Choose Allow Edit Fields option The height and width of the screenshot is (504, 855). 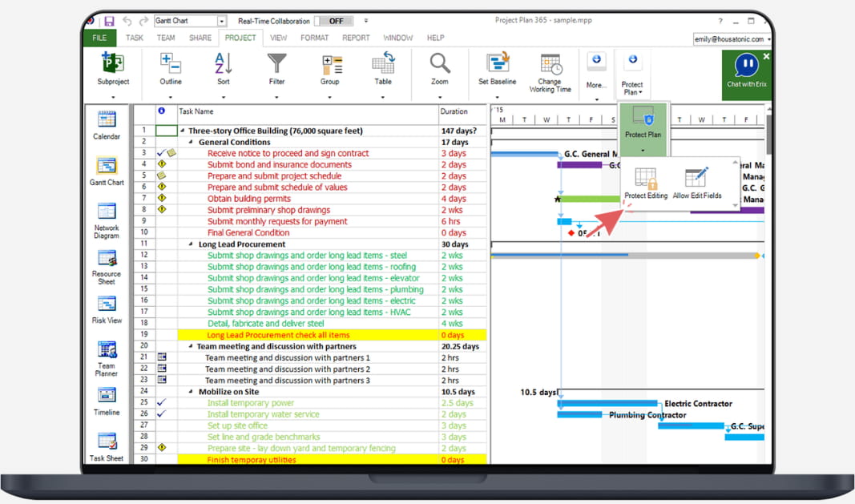[x=697, y=183]
